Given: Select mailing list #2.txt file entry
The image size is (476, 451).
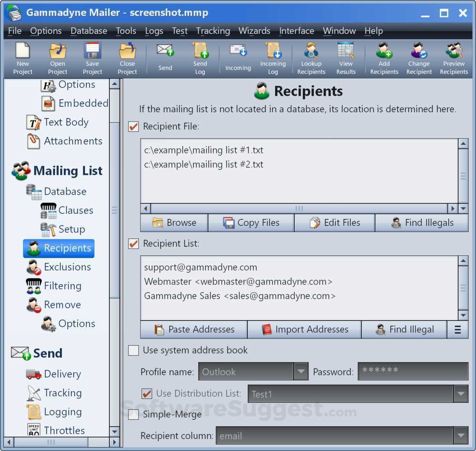Looking at the screenshot, I should 204,164.
